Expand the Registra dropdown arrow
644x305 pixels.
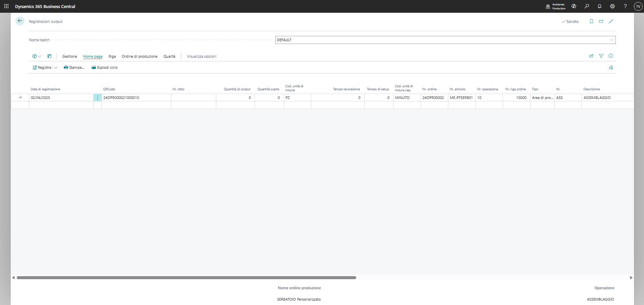click(x=56, y=68)
